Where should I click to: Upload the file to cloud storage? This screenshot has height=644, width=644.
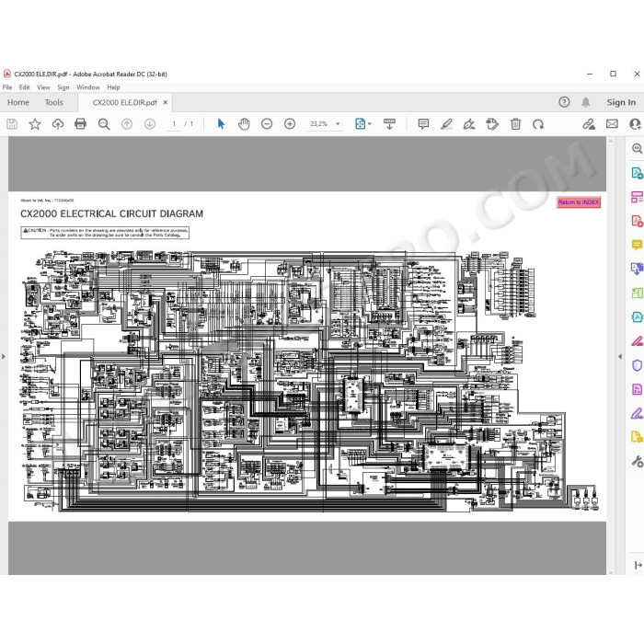point(57,123)
